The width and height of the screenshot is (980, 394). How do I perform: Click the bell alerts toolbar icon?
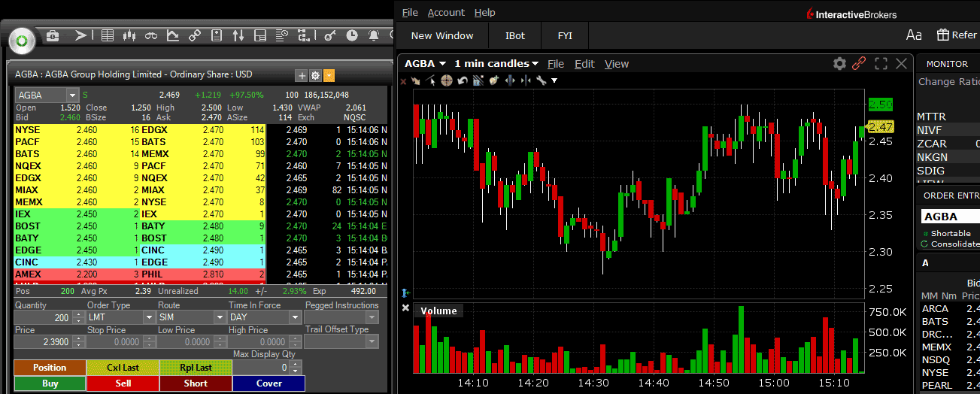coord(373,35)
